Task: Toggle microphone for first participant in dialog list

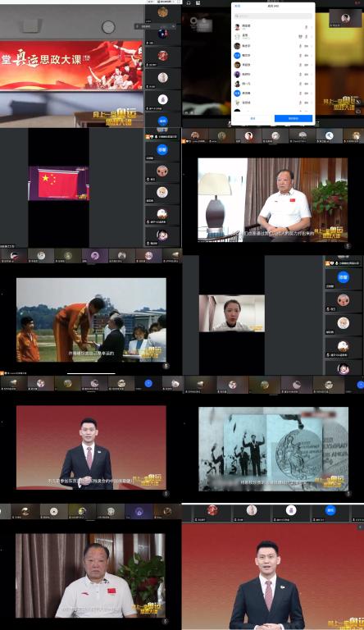Action: click(306, 27)
